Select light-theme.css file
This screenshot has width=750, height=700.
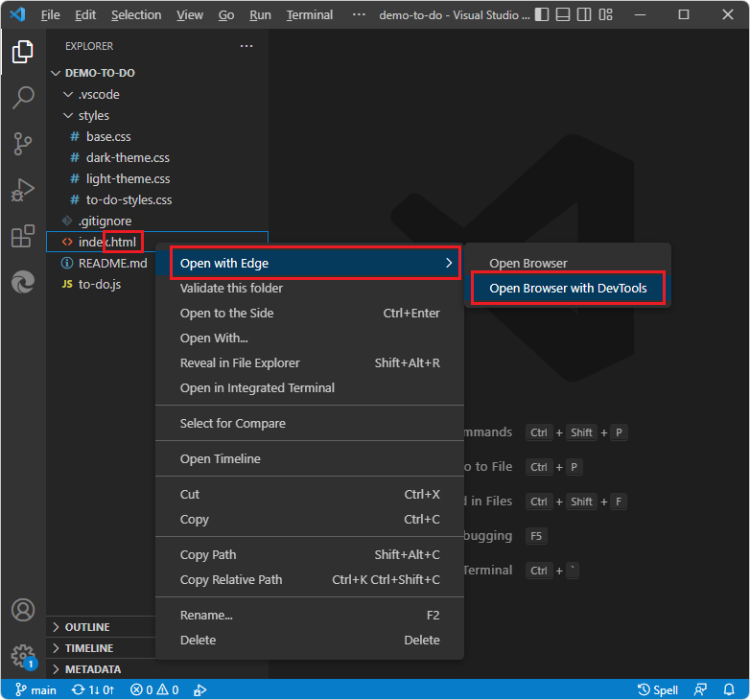tap(157, 178)
